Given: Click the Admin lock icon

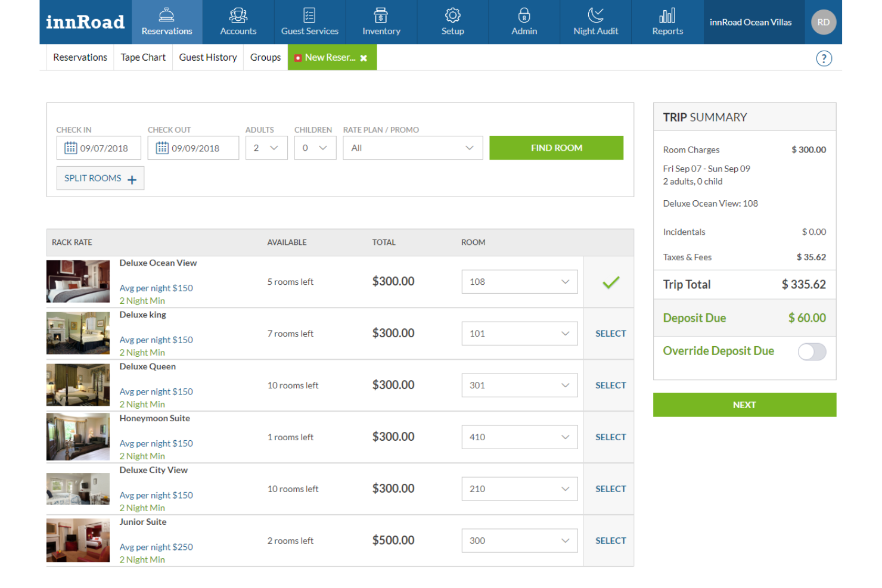Looking at the screenshot, I should (524, 16).
